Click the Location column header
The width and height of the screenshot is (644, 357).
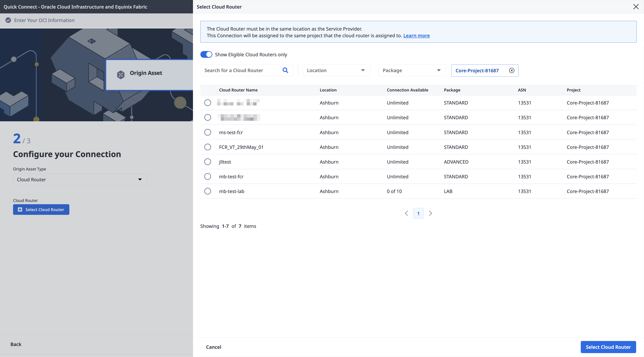(328, 90)
